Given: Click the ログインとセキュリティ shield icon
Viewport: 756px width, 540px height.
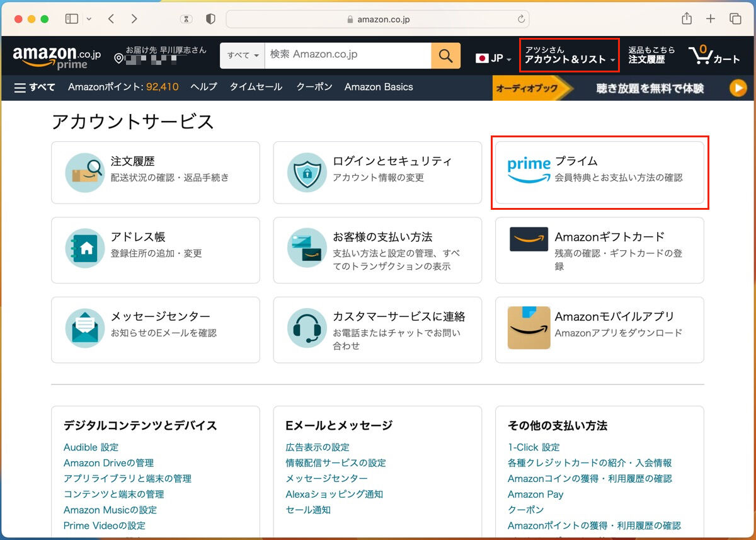Looking at the screenshot, I should click(x=307, y=173).
